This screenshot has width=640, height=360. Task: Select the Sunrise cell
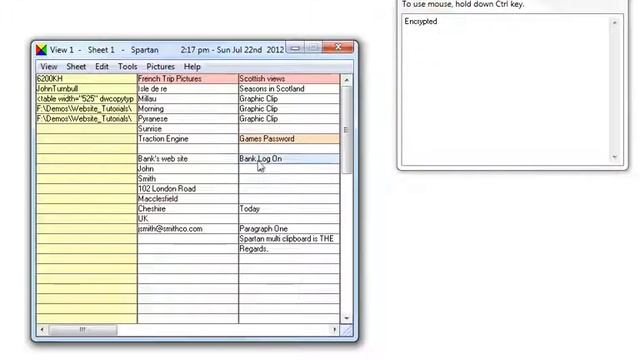coord(188,129)
